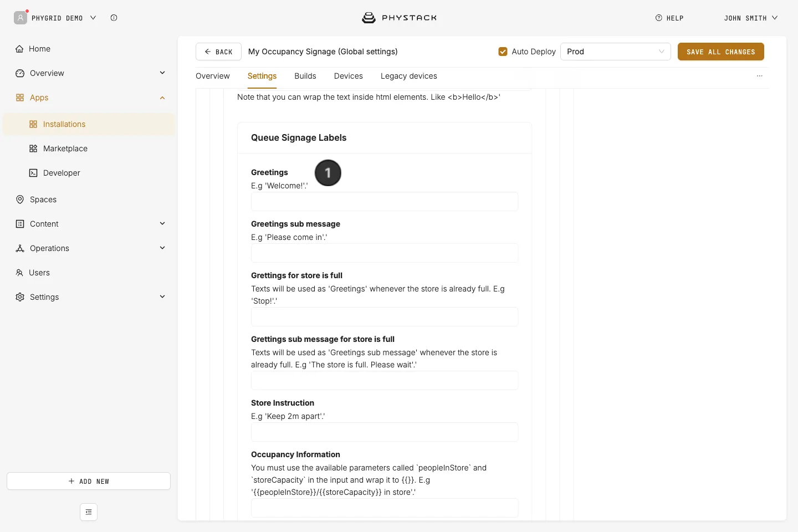Open the John Smith user menu
This screenshot has height=532, width=798.
tap(751, 18)
